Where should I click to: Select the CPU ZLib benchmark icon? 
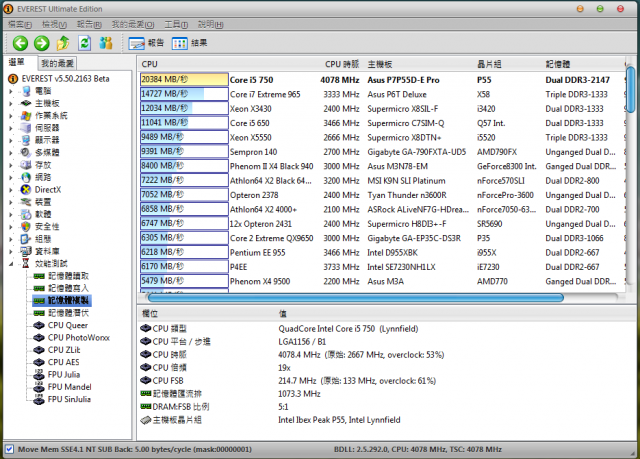39,350
